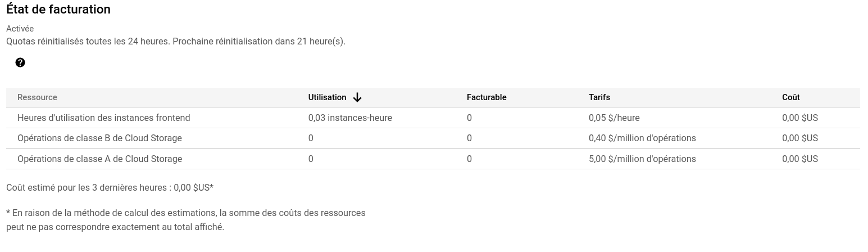This screenshot has height=252, width=868.
Task: Click the Tarifs column header
Action: (599, 97)
